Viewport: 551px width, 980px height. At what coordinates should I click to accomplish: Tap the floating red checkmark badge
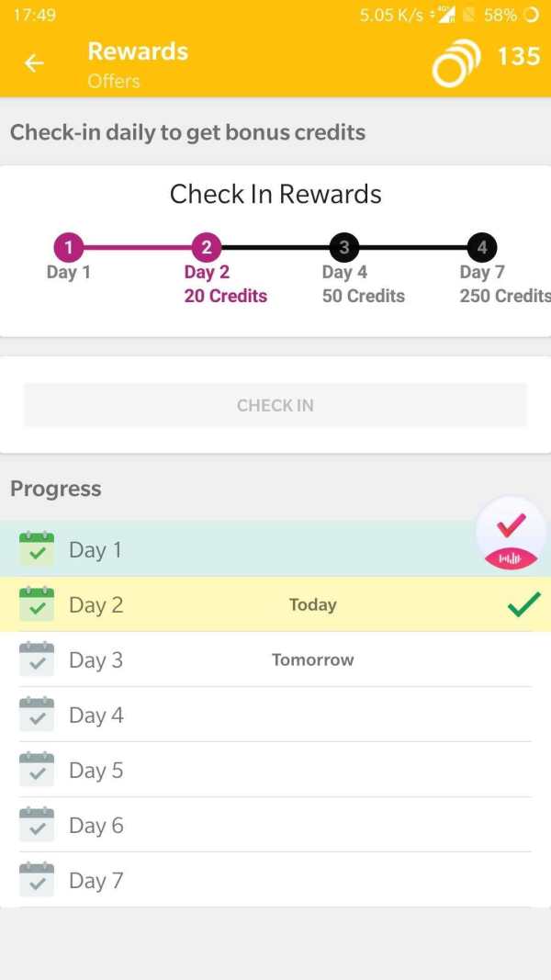[511, 533]
